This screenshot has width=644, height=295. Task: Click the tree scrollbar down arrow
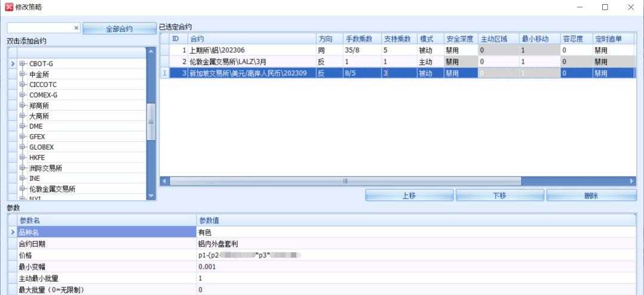(151, 196)
